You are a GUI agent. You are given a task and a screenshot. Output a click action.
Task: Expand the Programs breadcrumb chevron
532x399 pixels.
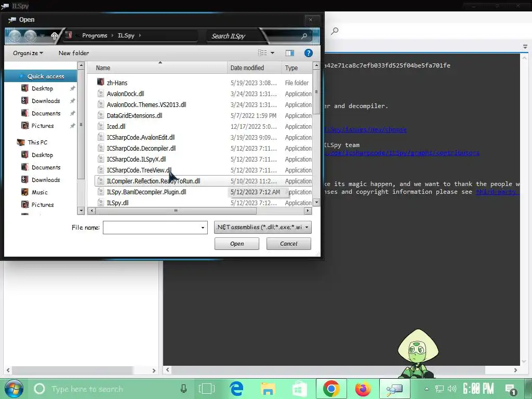112,35
